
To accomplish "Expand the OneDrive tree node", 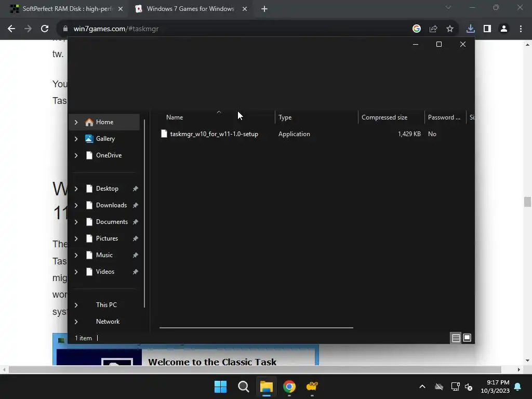I will [x=76, y=155].
